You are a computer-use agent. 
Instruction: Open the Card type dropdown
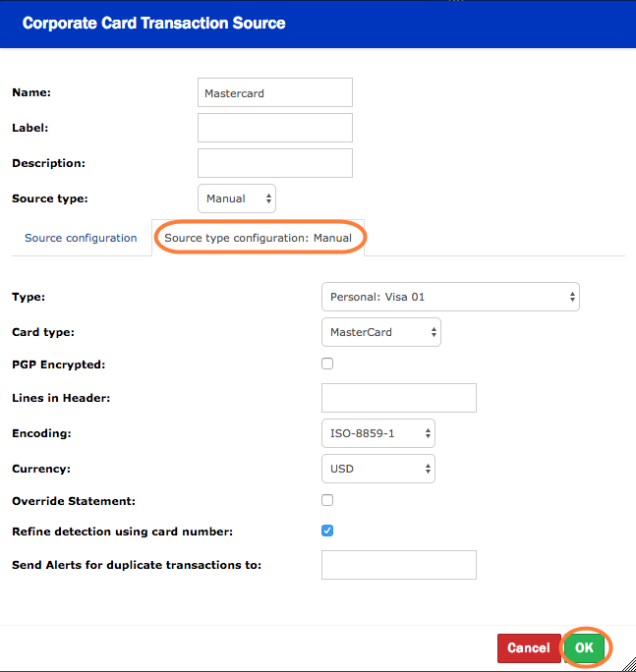pos(380,332)
